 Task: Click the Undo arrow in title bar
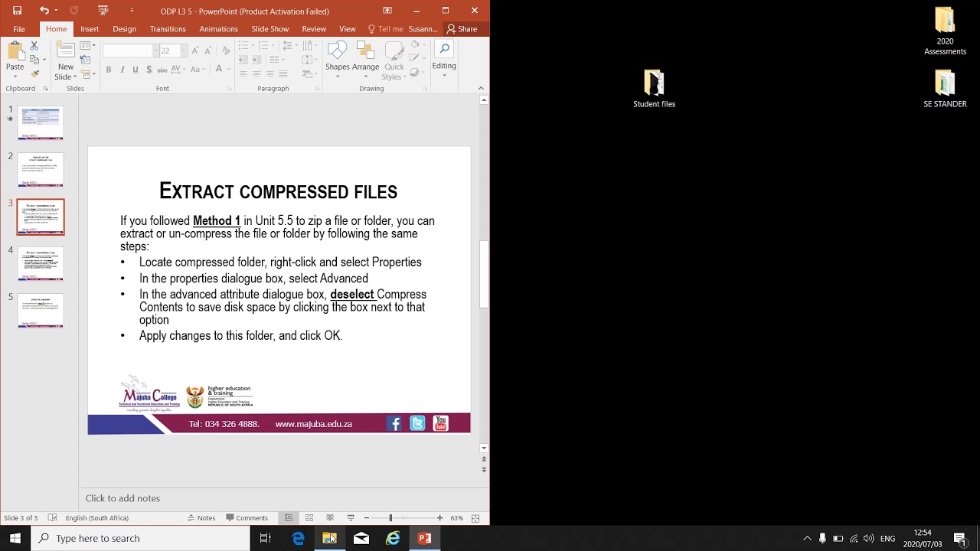point(44,11)
